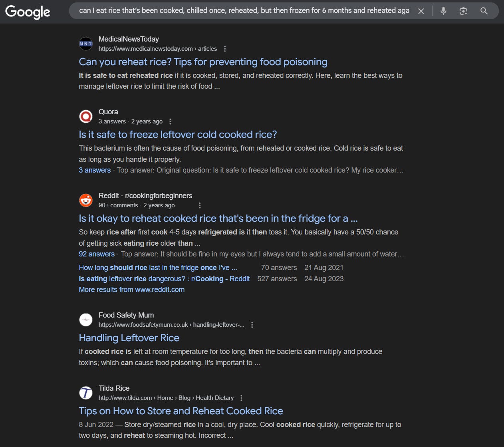Start voice search with the microphone icon
Screen dimensions: 504x447
pos(443,11)
